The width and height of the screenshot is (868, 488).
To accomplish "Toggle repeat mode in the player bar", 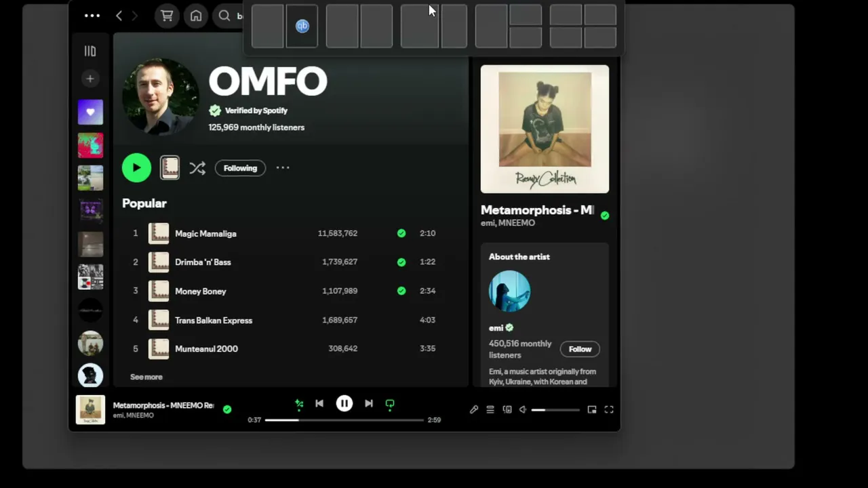I will pyautogui.click(x=390, y=404).
